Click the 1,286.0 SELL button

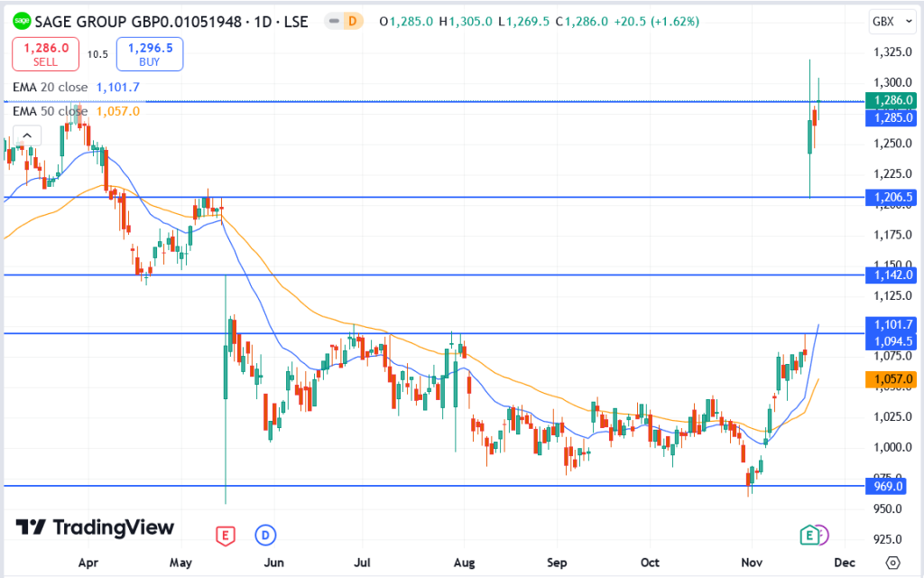tap(45, 53)
